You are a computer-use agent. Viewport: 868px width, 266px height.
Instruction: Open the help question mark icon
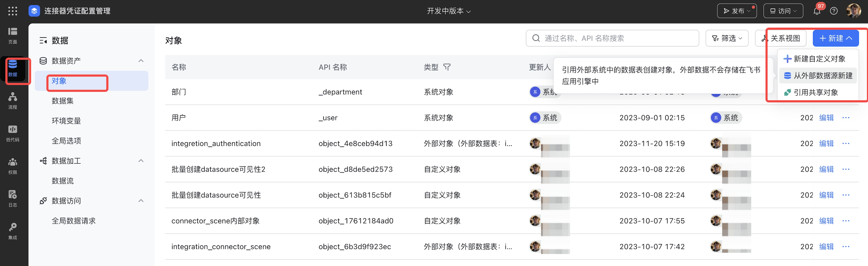[x=834, y=11]
